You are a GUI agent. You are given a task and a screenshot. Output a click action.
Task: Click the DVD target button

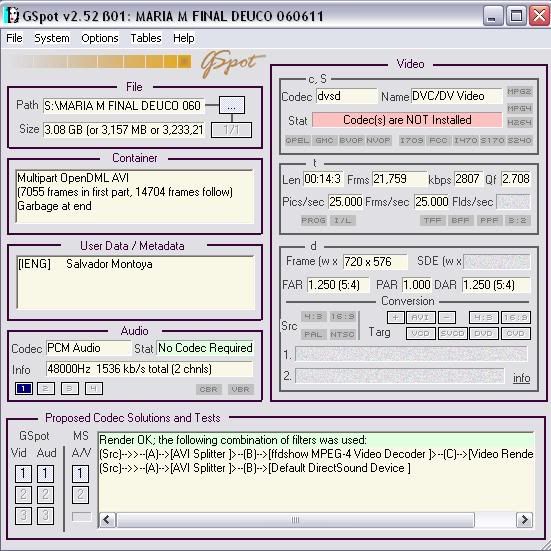tap(484, 333)
